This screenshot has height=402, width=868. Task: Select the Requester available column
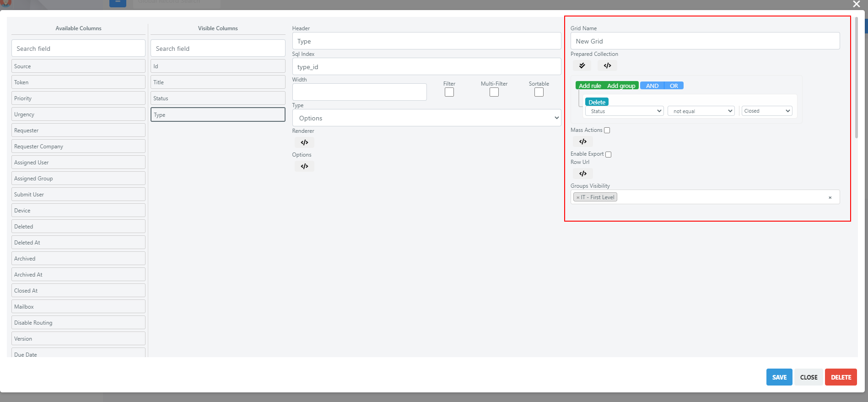click(78, 130)
